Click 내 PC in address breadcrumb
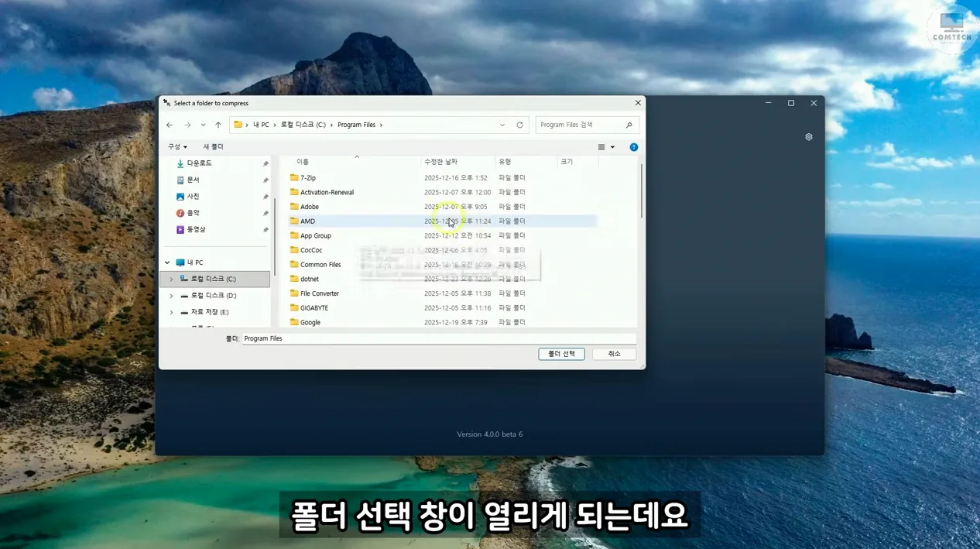Image resolution: width=980 pixels, height=549 pixels. [261, 125]
